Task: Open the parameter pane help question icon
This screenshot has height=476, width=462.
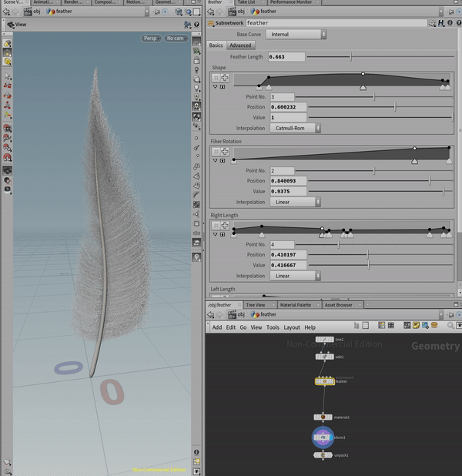Action: click(459, 23)
